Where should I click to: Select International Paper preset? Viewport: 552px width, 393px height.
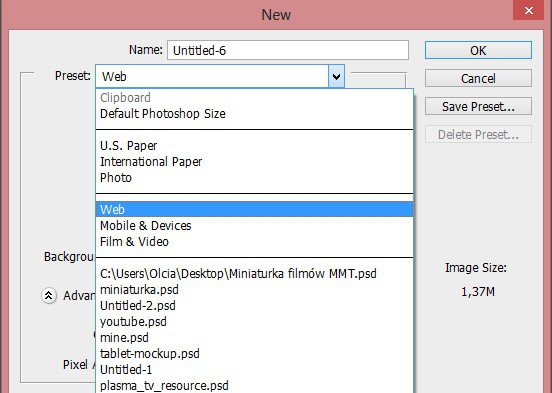click(254, 162)
